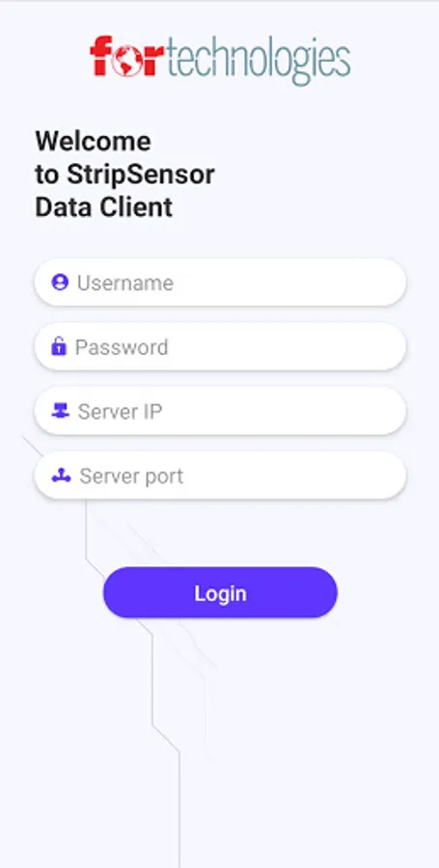
Task: Focus the Password input field
Action: [x=220, y=346]
